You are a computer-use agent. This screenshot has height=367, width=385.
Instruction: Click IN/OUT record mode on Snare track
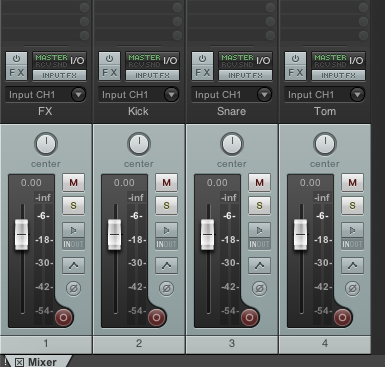pyautogui.click(x=259, y=244)
